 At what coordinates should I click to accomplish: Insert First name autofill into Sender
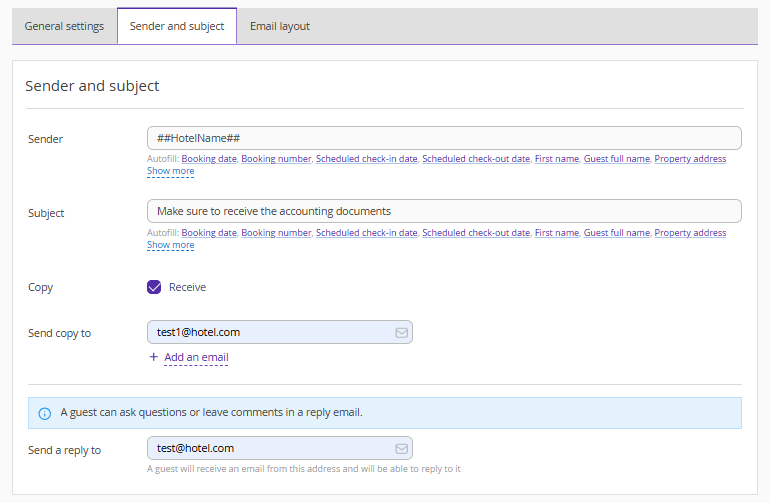pyautogui.click(x=556, y=159)
